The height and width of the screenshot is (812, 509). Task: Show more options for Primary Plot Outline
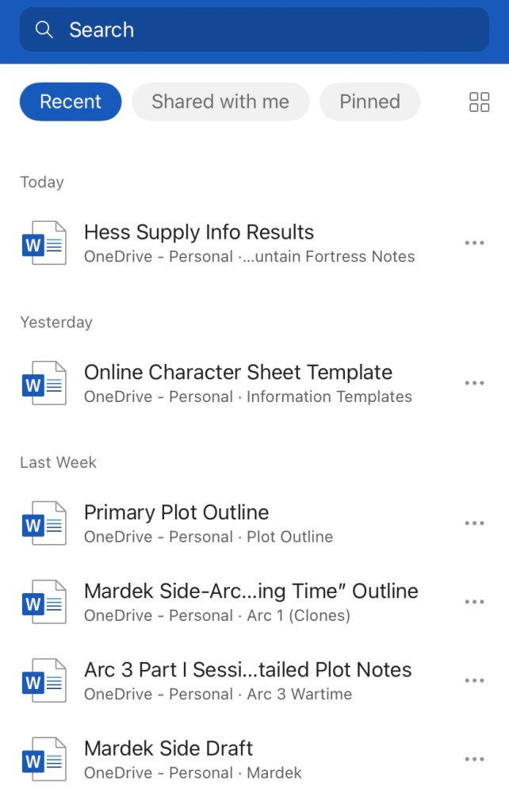click(x=474, y=523)
